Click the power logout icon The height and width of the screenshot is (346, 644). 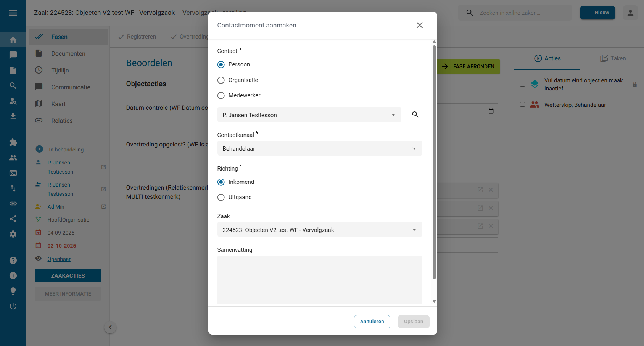pos(13,306)
